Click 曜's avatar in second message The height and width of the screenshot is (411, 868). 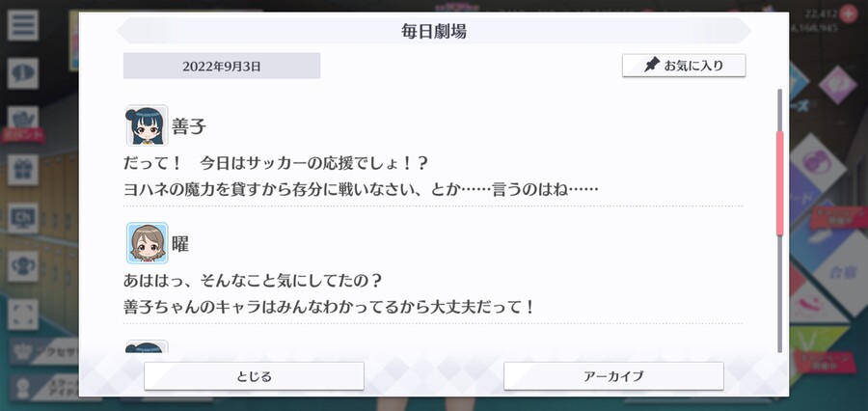click(147, 242)
